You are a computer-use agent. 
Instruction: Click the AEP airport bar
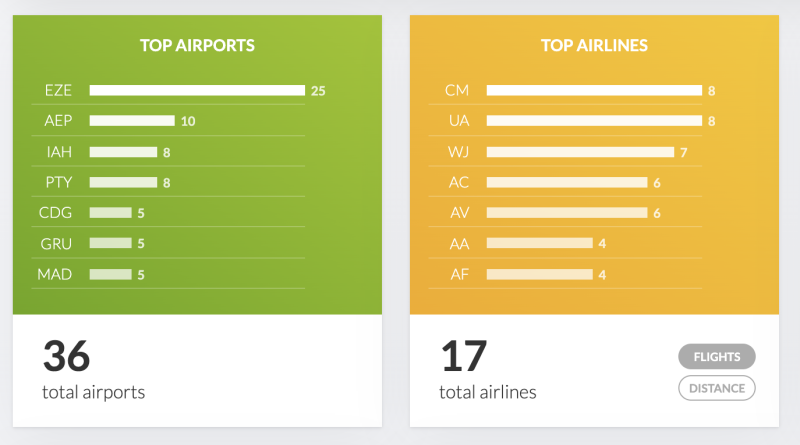click(132, 121)
